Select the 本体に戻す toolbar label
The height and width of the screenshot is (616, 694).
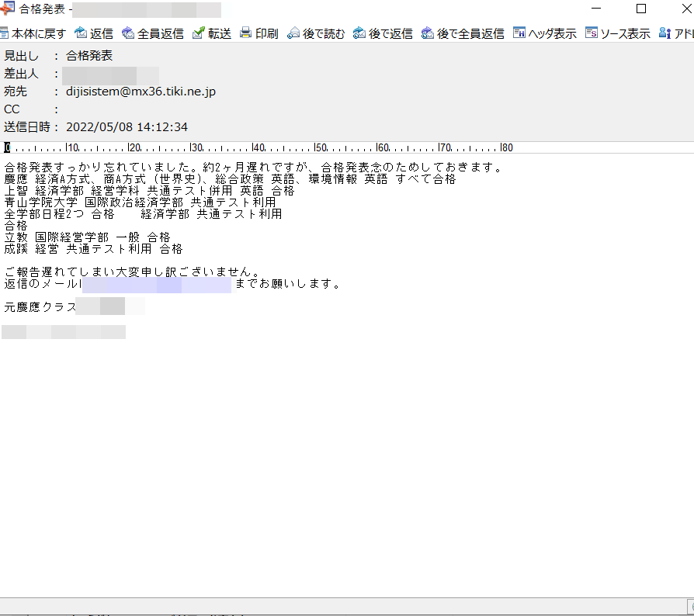point(39,33)
